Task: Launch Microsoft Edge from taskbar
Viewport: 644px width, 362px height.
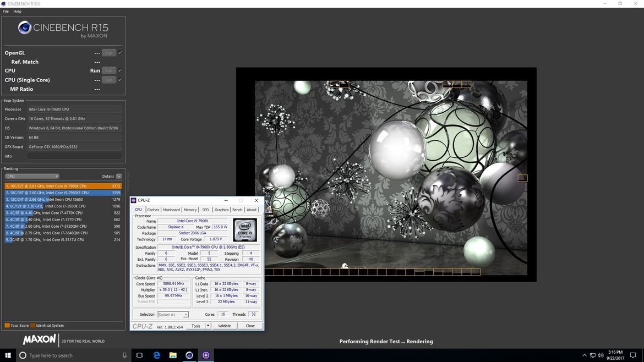Action: point(156,355)
